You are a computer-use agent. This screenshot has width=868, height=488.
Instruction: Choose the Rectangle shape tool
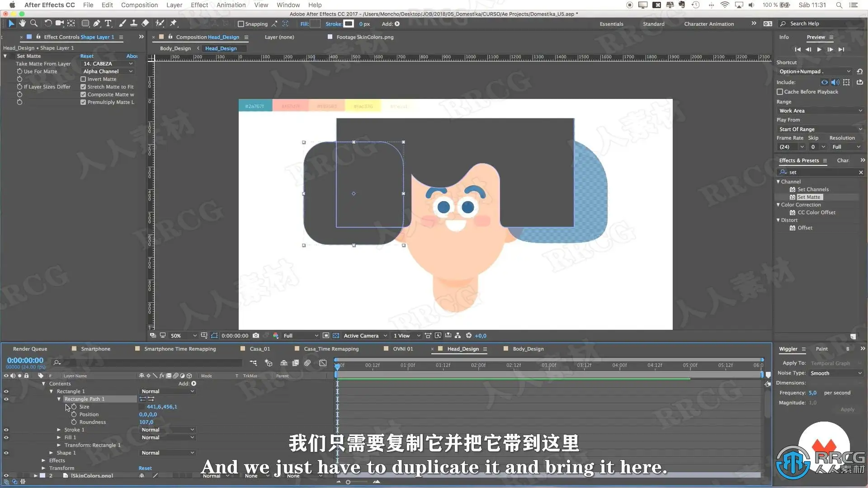coord(85,23)
